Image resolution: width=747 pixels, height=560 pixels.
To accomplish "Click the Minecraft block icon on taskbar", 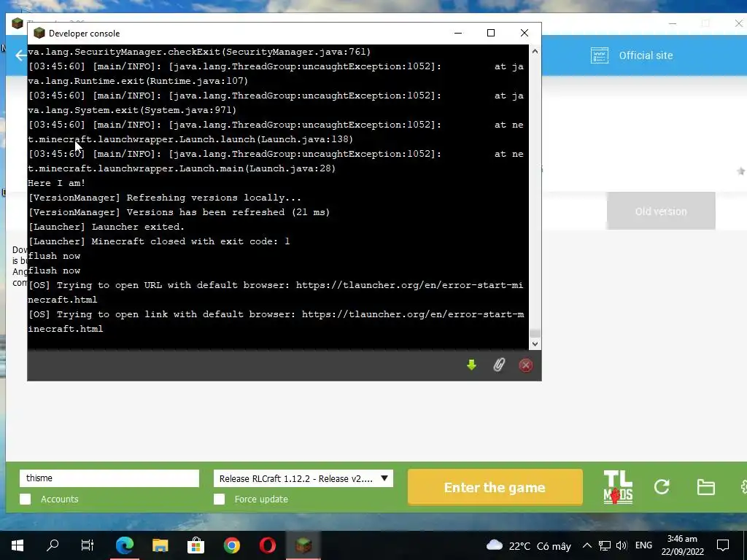I will pos(303,545).
